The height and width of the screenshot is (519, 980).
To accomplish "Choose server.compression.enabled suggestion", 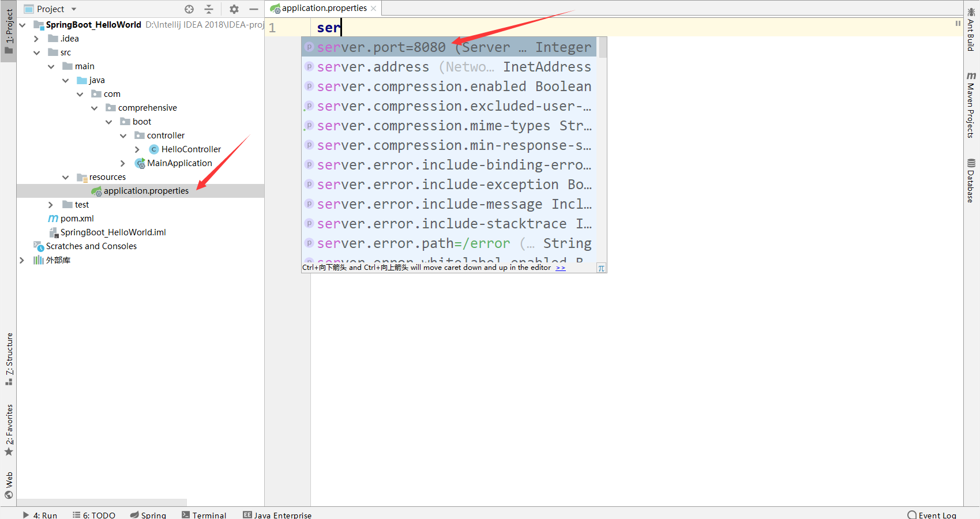I will pos(449,86).
